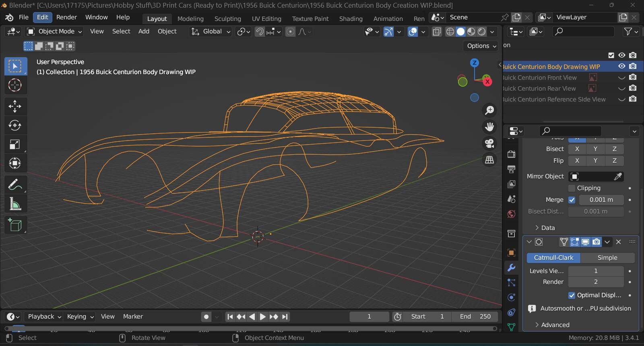644x346 pixels.
Task: Click Bisect X axis button
Action: [x=577, y=149]
